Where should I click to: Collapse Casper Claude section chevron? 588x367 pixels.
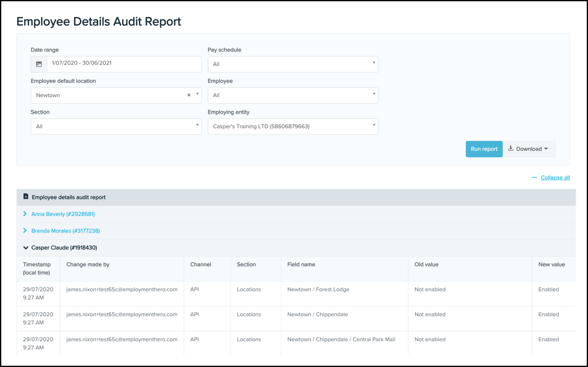pyautogui.click(x=25, y=248)
